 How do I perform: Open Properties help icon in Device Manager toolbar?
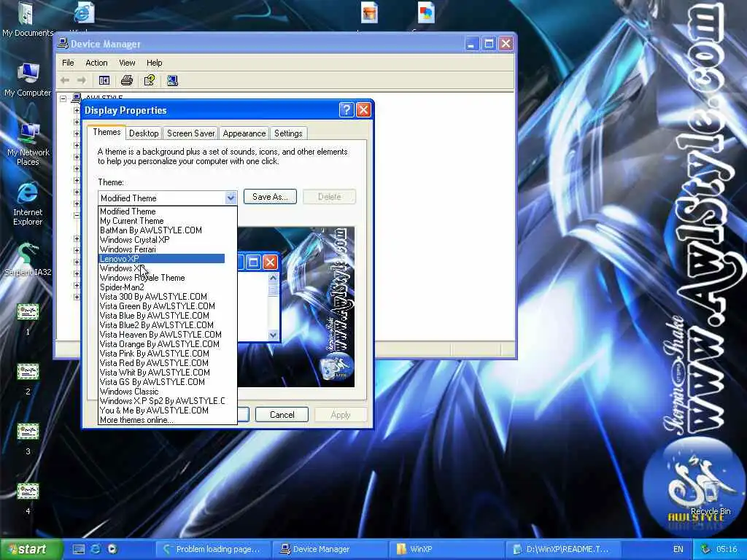pyautogui.click(x=150, y=80)
